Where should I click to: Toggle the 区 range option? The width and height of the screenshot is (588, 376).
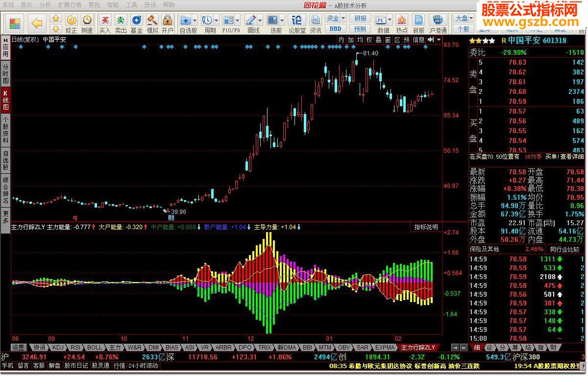[397, 40]
